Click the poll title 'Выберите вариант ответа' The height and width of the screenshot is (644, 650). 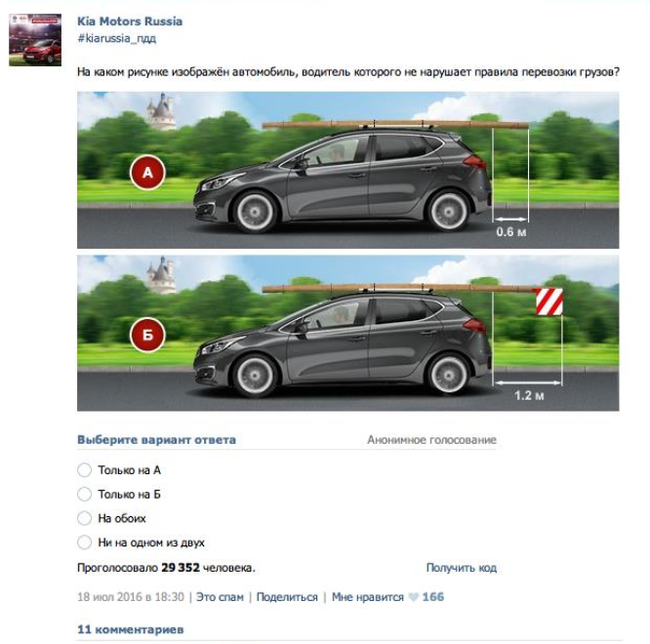pyautogui.click(x=157, y=440)
